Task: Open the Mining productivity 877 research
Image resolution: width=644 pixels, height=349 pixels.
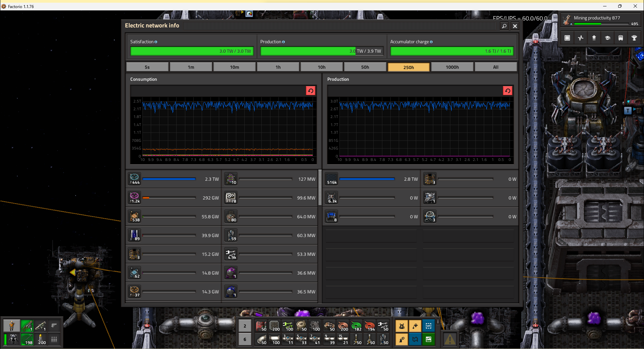Action: point(601,20)
